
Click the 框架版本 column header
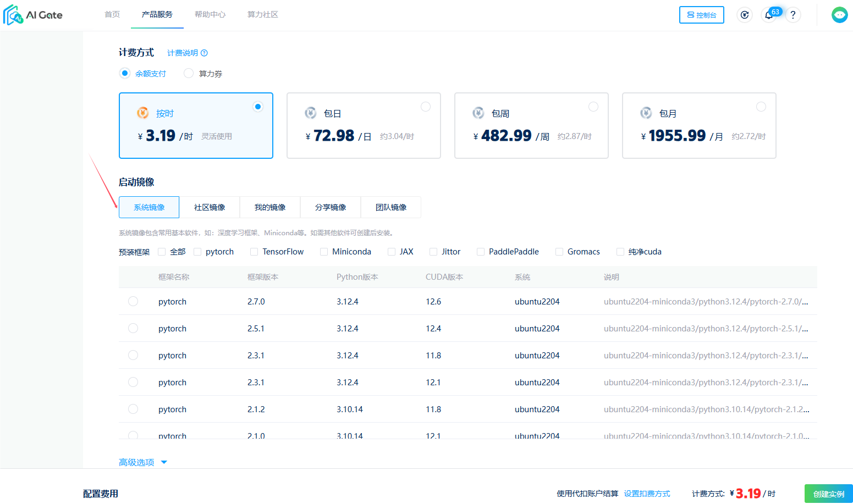pos(263,277)
